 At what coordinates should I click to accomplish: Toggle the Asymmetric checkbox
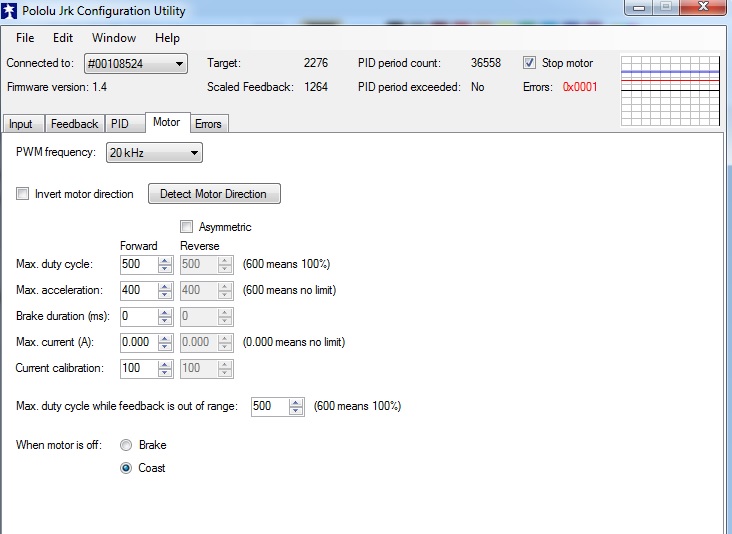(x=186, y=227)
